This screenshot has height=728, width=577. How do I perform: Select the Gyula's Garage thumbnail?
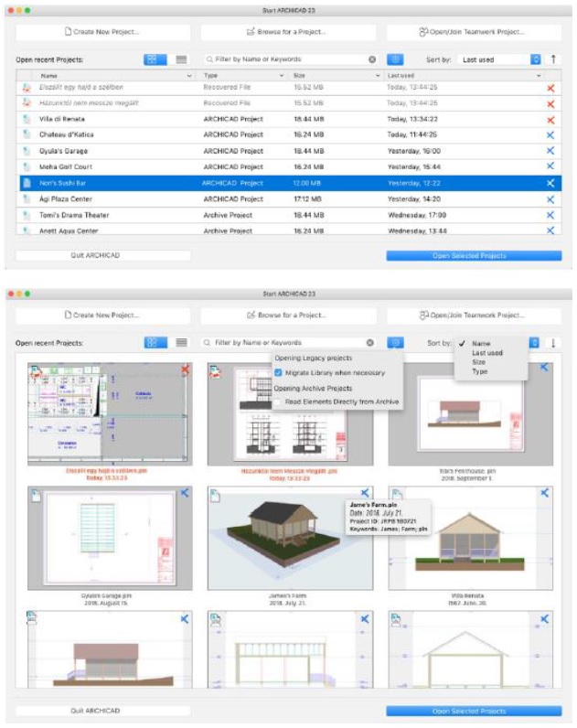tap(110, 538)
